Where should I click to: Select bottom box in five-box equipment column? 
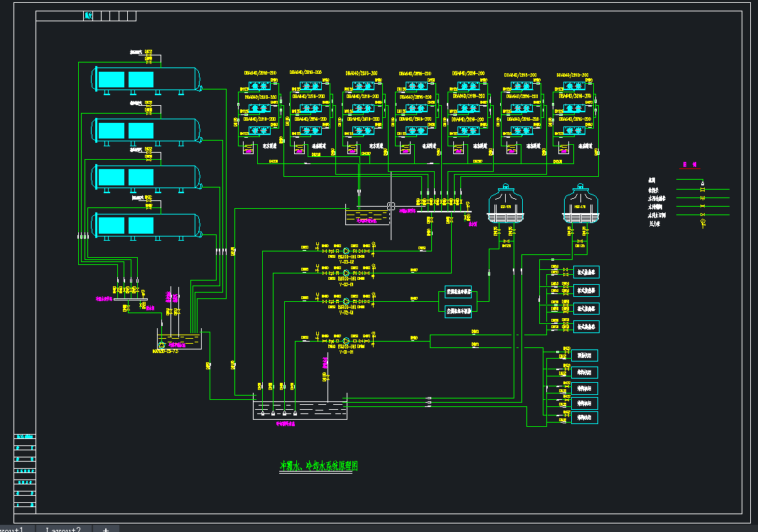coord(585,418)
